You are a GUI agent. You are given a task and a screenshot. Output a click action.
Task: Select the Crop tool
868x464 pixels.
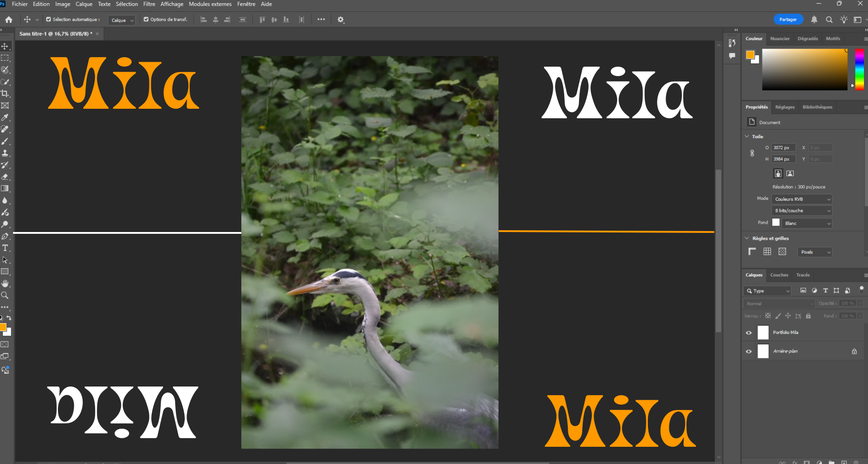tap(5, 94)
